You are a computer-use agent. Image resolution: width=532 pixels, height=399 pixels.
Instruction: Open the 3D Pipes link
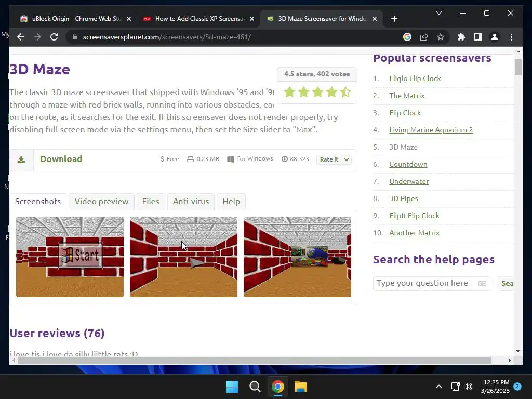403,199
